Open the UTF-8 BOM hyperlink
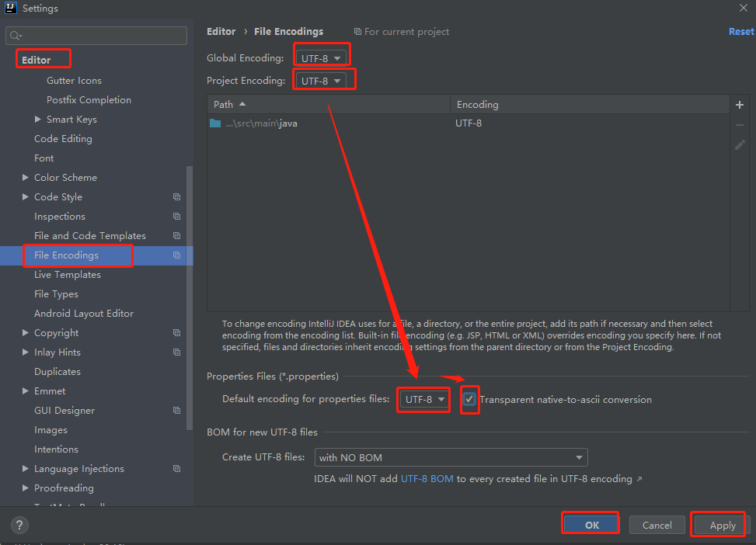Image resolution: width=756 pixels, height=545 pixels. point(427,479)
